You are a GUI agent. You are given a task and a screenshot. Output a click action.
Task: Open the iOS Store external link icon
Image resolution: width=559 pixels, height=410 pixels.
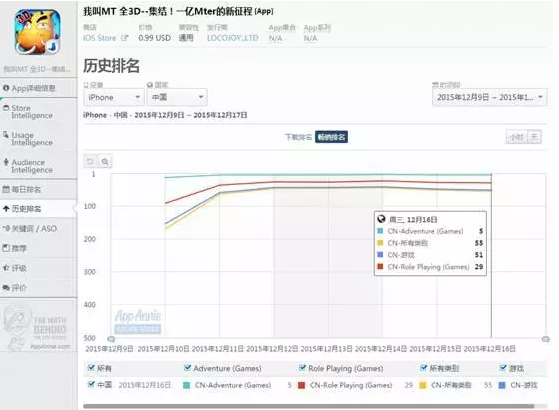point(124,37)
